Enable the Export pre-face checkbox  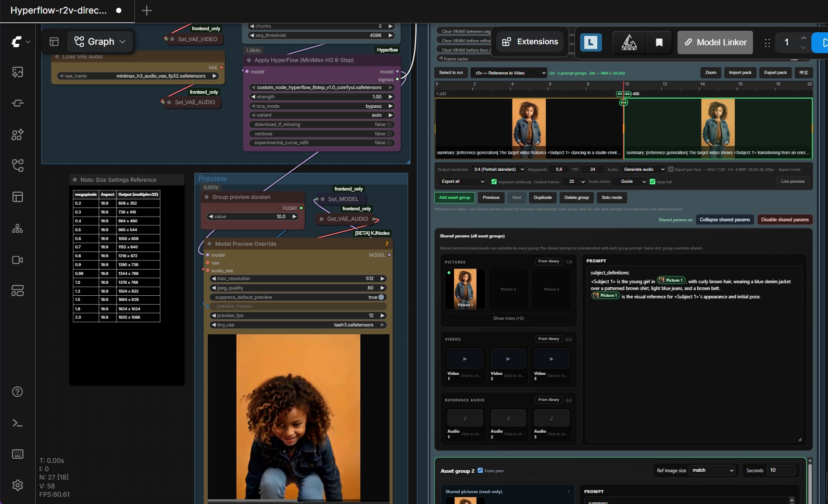click(x=671, y=169)
